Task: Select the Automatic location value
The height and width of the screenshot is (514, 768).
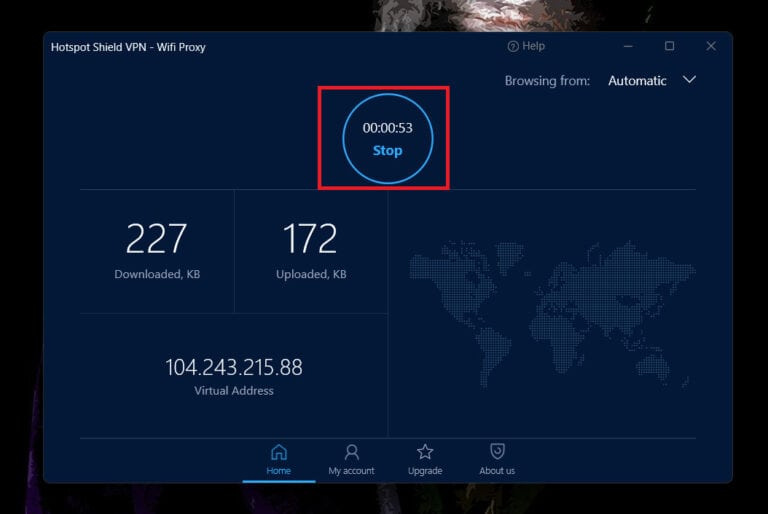Action: [x=637, y=80]
